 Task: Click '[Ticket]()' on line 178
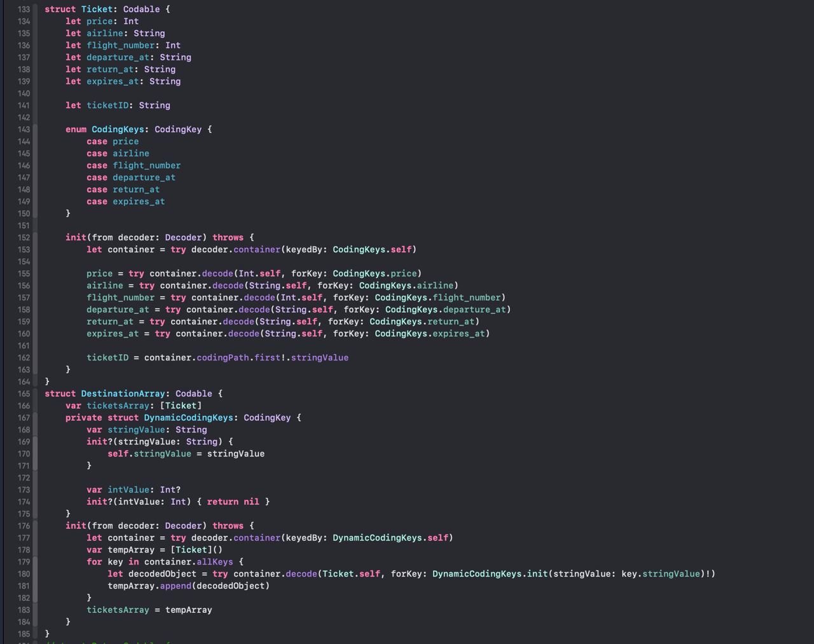(x=197, y=551)
